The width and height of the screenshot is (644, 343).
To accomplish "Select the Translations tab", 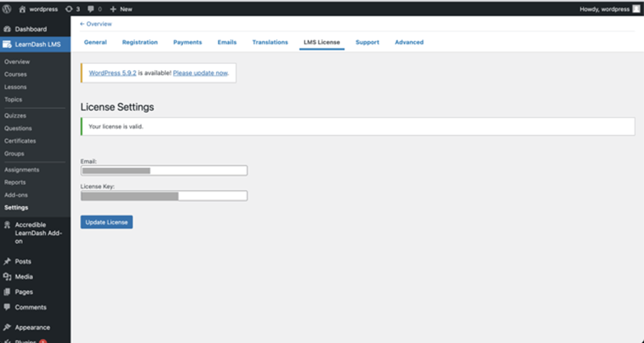I will point(270,42).
